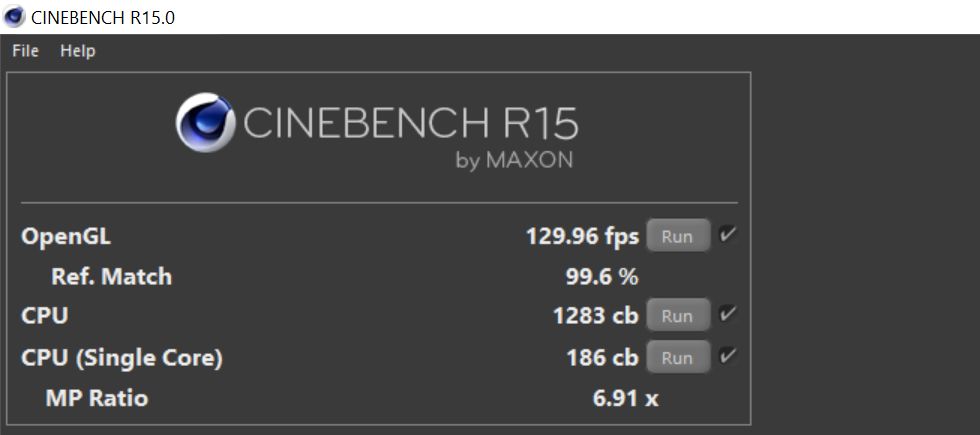The height and width of the screenshot is (435, 980).
Task: Run the OpenGL benchmark
Action: click(x=678, y=236)
